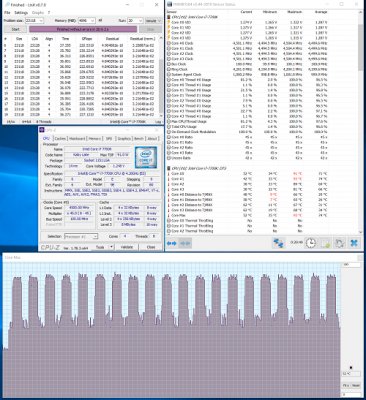Viewport: 366px width, 400px height.
Task: Click the greyed shrink-columns arrows icon
Action: pos(185,244)
